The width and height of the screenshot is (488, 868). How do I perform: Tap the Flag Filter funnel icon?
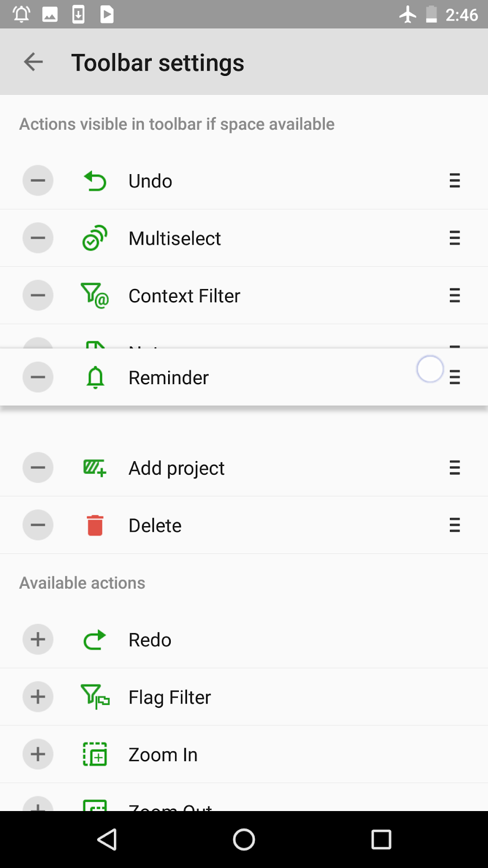pyautogui.click(x=95, y=697)
